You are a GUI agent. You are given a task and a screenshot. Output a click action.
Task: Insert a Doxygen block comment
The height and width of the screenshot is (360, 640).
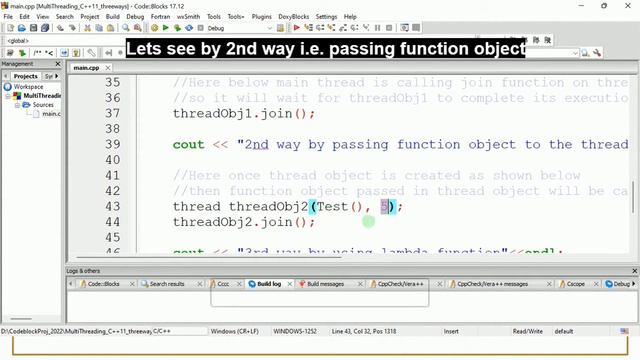pos(37,53)
